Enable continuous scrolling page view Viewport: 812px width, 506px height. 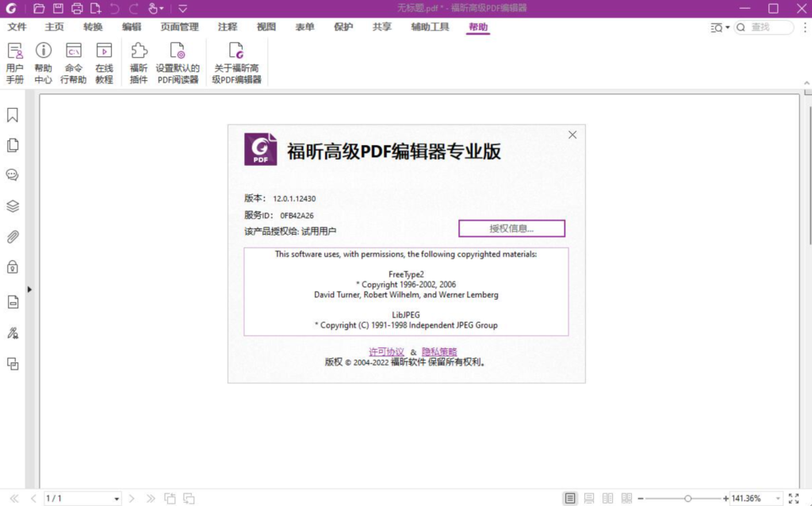[588, 498]
